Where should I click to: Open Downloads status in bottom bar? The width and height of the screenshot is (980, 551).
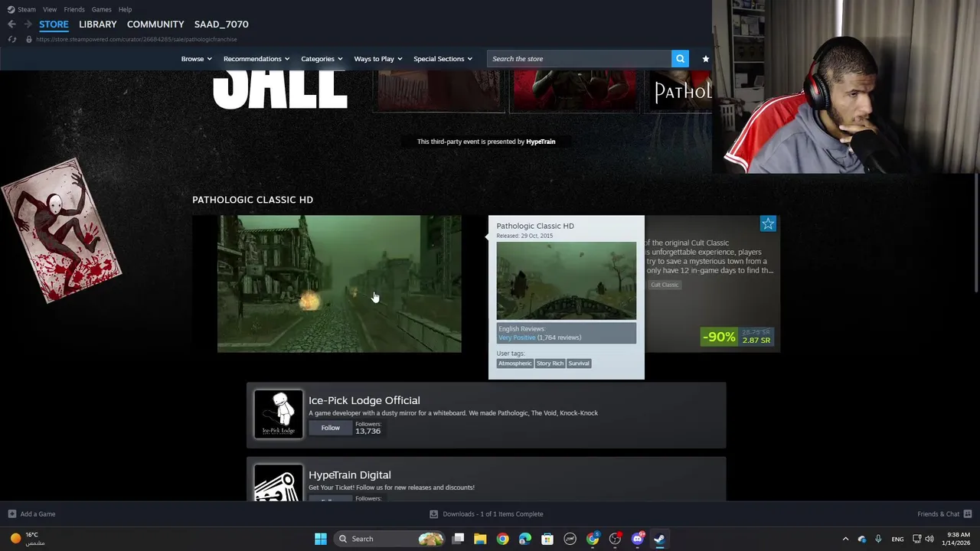tap(486, 514)
